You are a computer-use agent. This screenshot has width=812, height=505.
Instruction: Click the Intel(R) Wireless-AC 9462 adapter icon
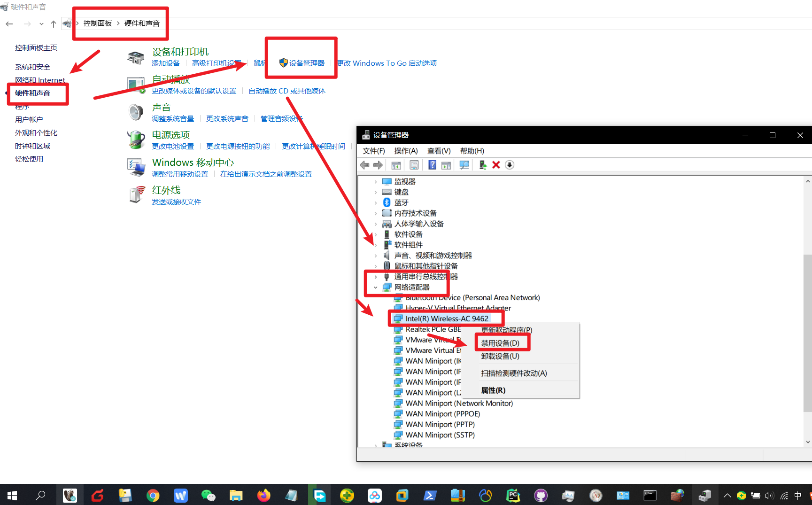pyautogui.click(x=398, y=319)
